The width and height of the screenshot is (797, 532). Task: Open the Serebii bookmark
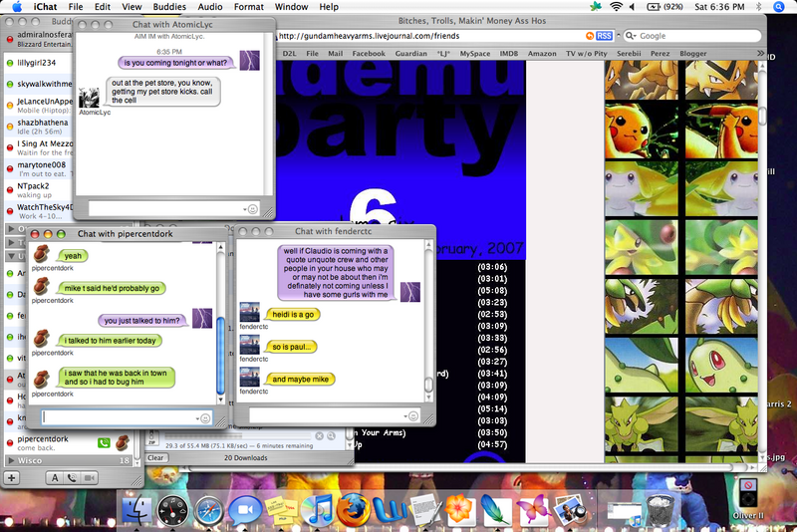(x=629, y=54)
